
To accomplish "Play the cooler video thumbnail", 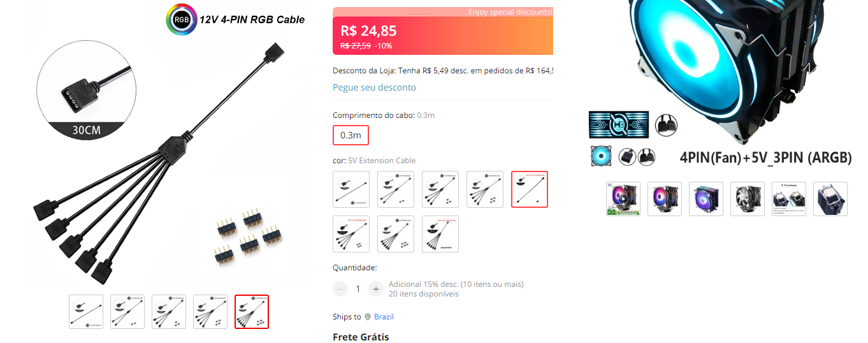I will coord(623,199).
